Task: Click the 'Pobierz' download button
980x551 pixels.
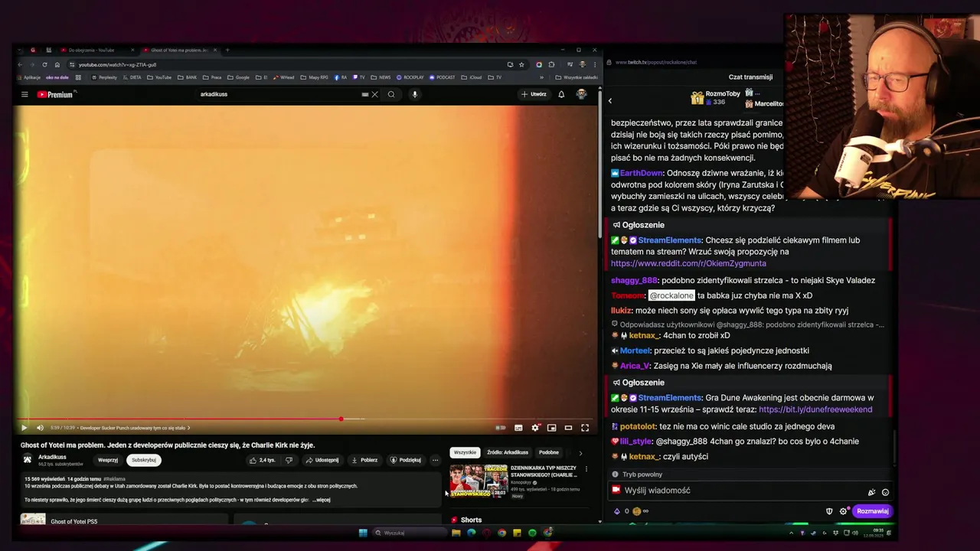Action: click(364, 460)
